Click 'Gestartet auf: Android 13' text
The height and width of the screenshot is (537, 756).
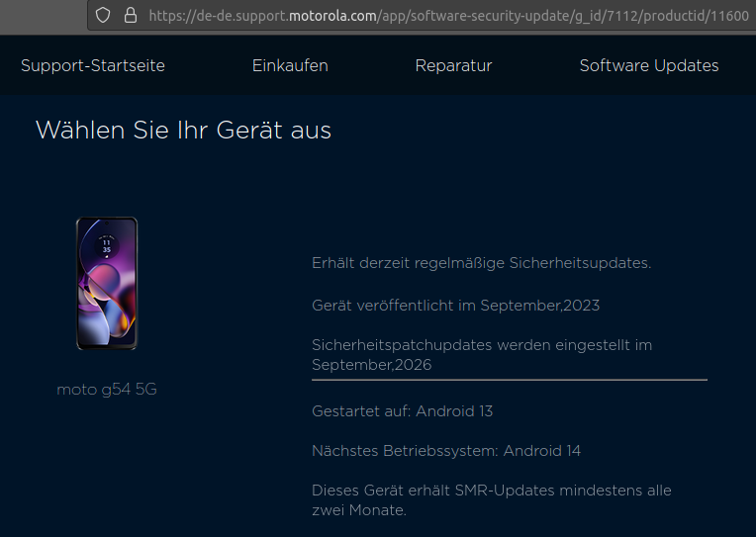(402, 411)
